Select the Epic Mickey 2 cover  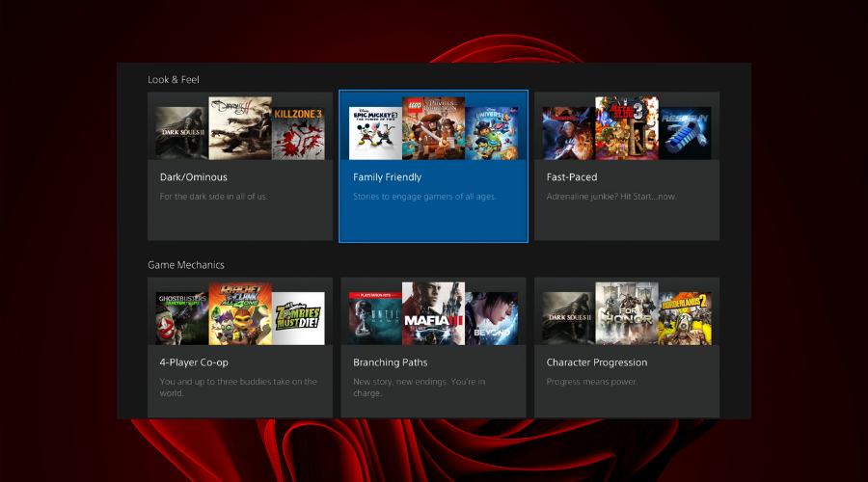[375, 133]
